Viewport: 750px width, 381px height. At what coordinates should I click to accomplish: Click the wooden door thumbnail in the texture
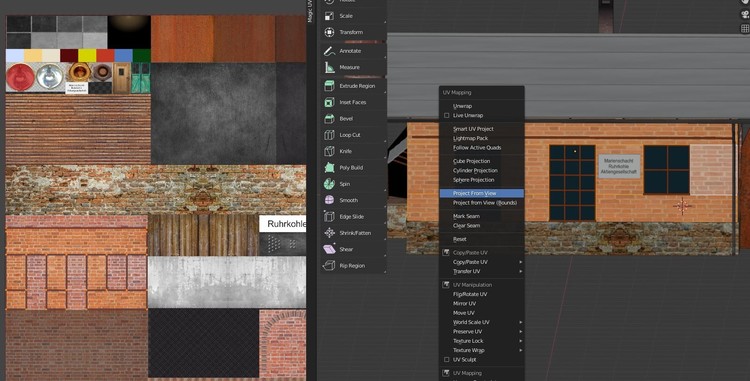121,78
